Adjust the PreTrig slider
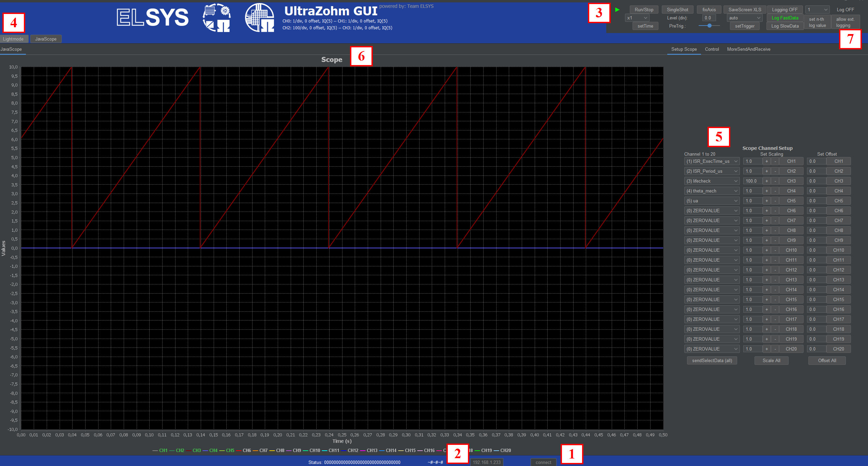 pos(709,25)
